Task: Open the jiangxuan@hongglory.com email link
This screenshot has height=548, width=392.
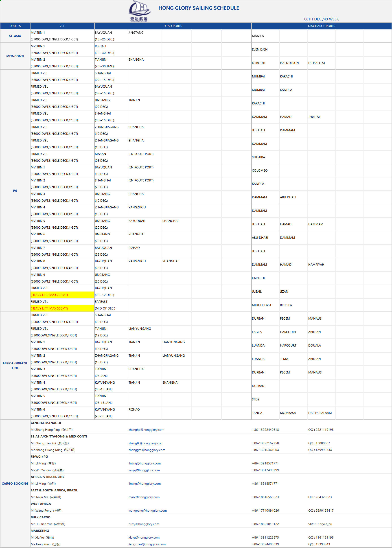Action: 147,544
